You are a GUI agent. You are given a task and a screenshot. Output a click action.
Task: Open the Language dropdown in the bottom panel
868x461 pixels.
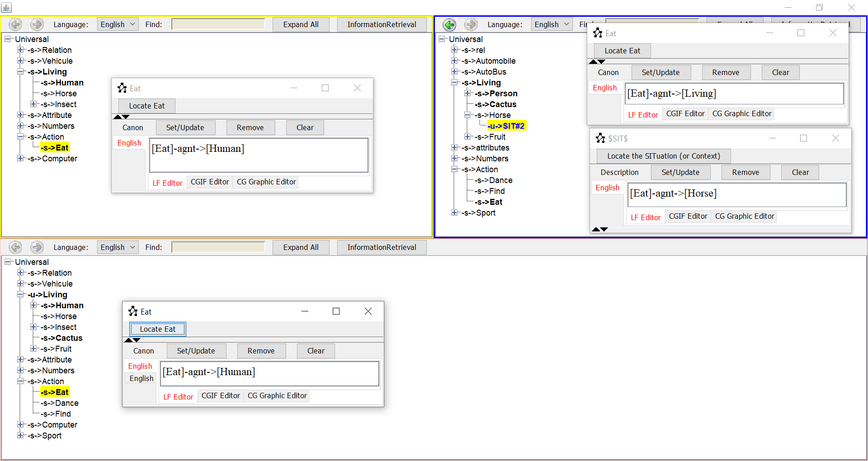tap(118, 247)
